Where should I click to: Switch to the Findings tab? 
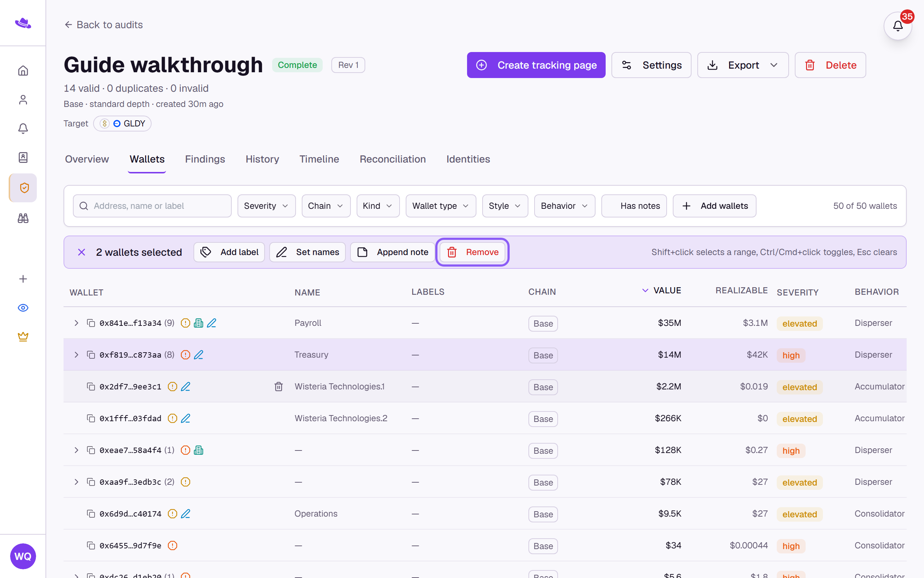(x=205, y=159)
